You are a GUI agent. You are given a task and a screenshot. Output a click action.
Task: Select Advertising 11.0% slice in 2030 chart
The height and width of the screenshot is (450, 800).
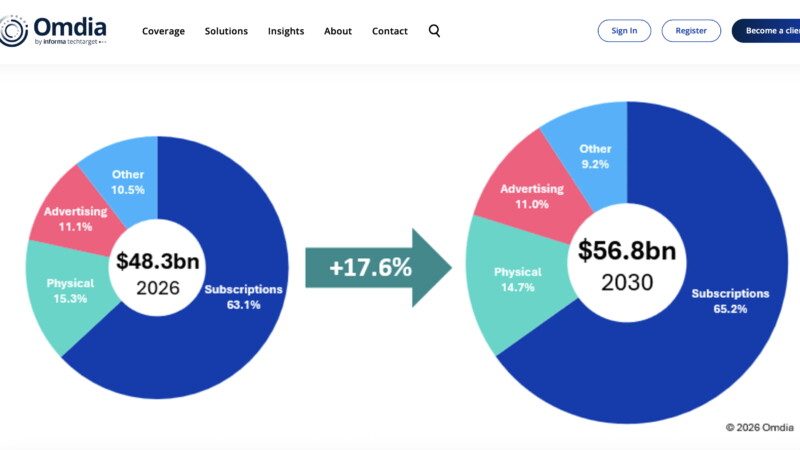[x=532, y=196]
